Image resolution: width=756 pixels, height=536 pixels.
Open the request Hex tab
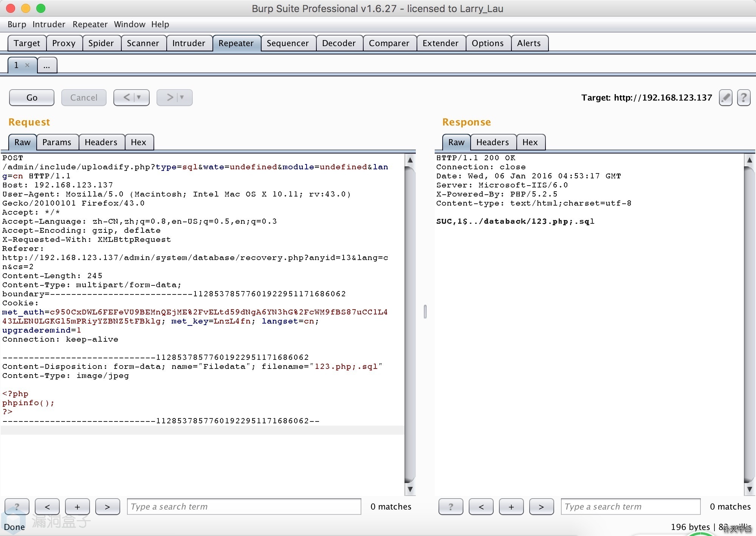(139, 142)
